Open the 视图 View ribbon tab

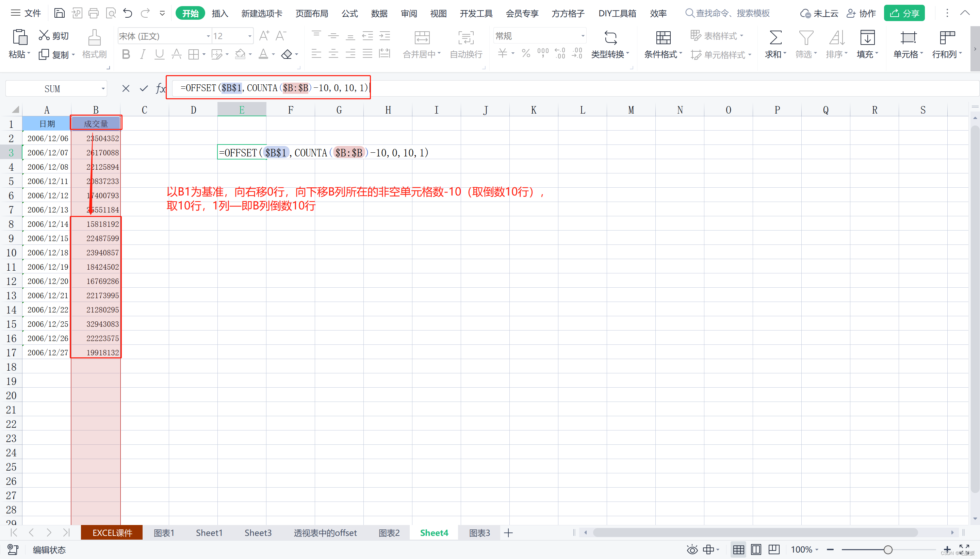(438, 14)
